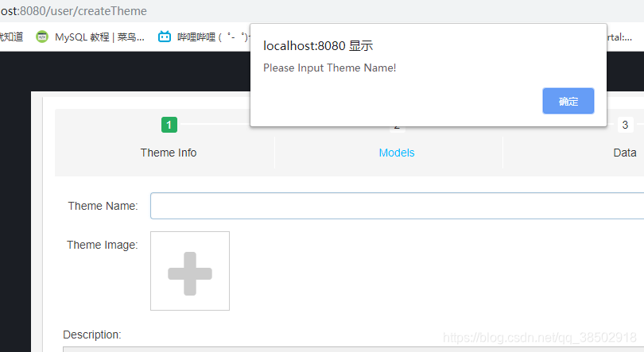644x352 pixels.
Task: Open the MySQL 教程 bookmark
Action: [91, 37]
